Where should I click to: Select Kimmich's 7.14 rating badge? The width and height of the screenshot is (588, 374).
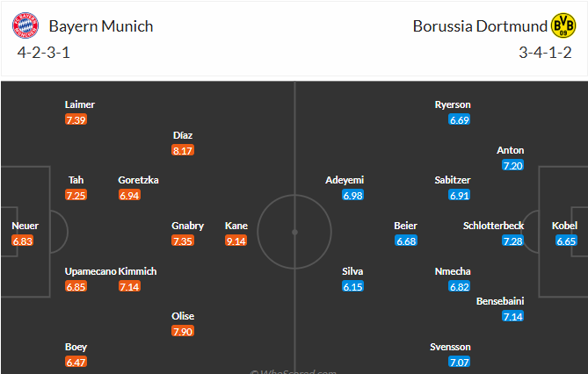click(130, 286)
